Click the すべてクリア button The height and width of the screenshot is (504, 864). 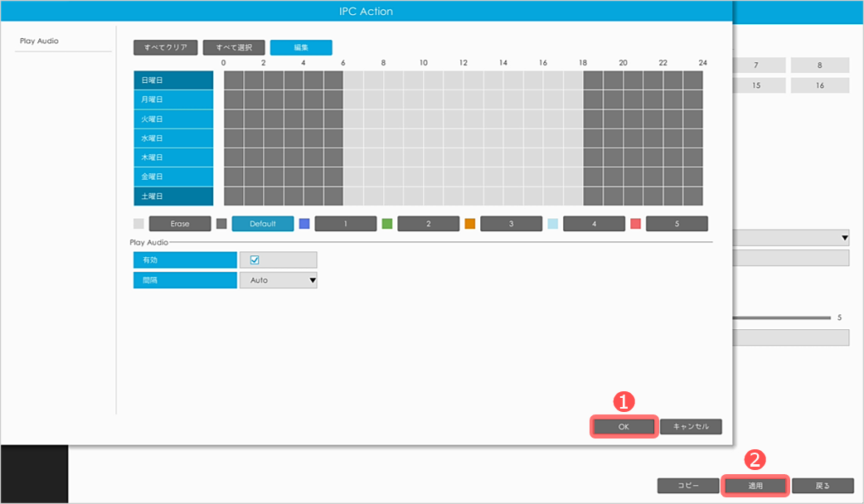click(x=166, y=47)
